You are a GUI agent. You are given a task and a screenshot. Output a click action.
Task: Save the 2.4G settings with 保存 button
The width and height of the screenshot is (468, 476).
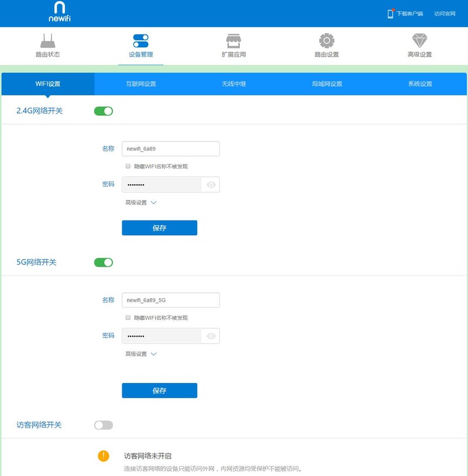(x=159, y=228)
